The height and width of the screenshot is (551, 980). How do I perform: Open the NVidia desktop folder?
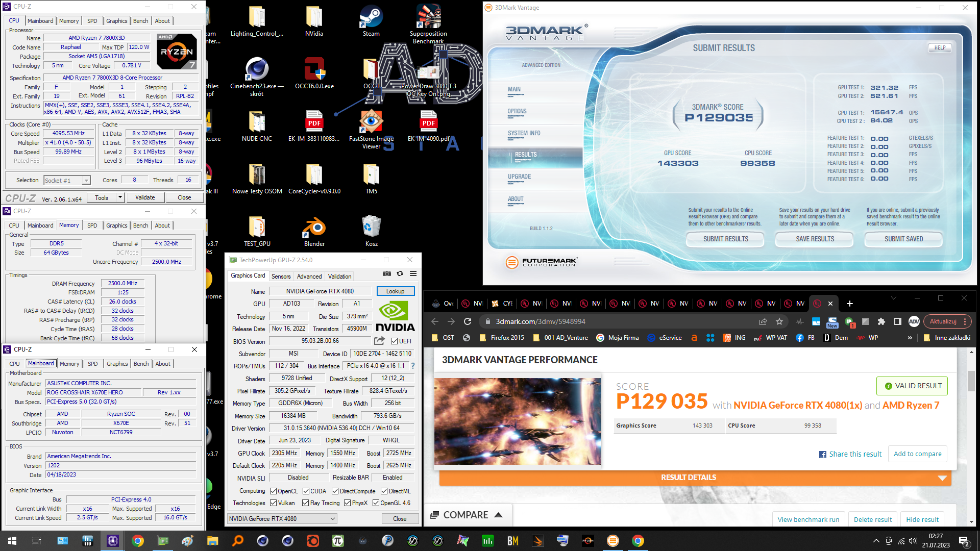314,20
